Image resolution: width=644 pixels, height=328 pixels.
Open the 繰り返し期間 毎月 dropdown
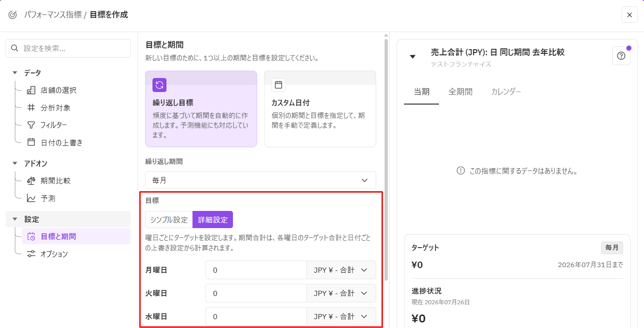click(260, 180)
